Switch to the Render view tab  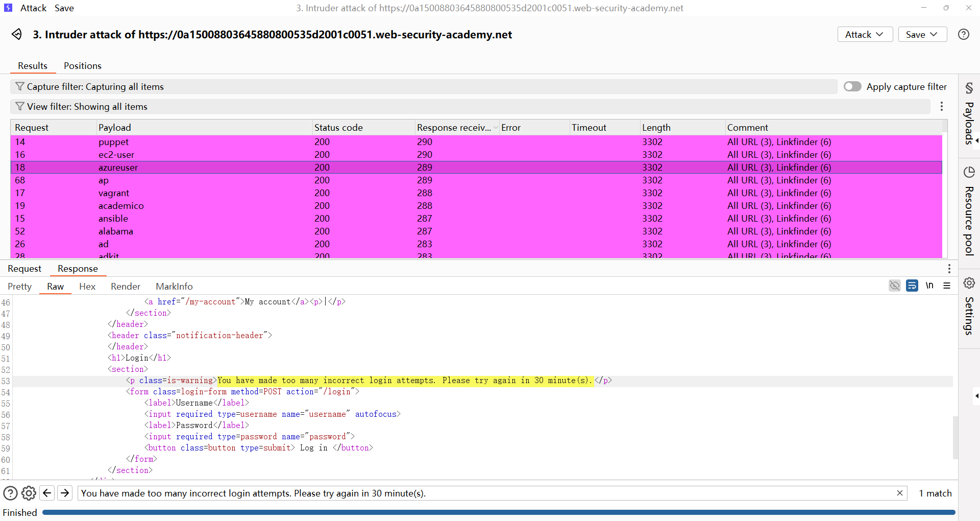pos(125,287)
